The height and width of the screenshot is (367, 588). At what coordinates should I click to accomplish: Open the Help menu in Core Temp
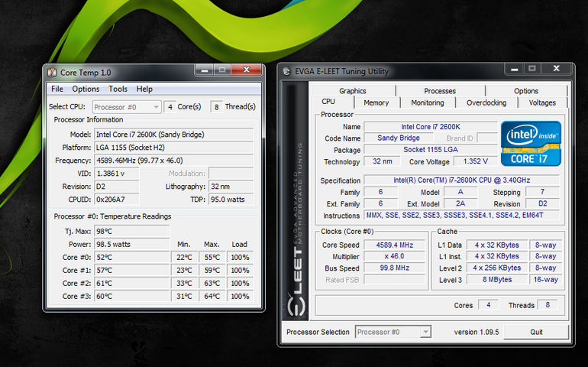[144, 89]
